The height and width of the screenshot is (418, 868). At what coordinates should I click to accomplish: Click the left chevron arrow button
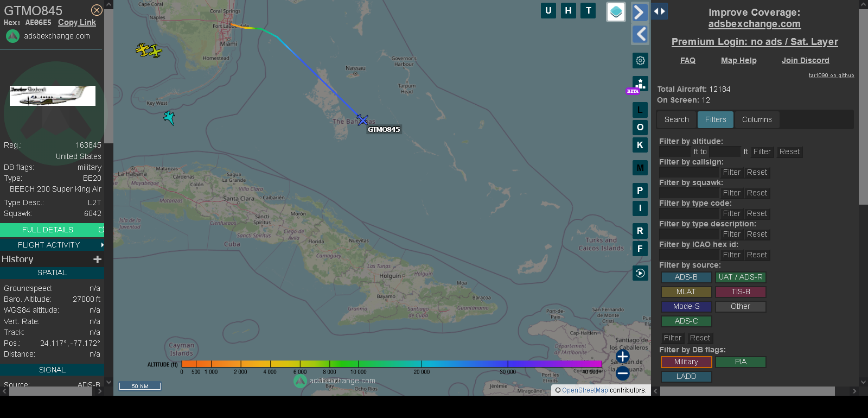point(640,34)
